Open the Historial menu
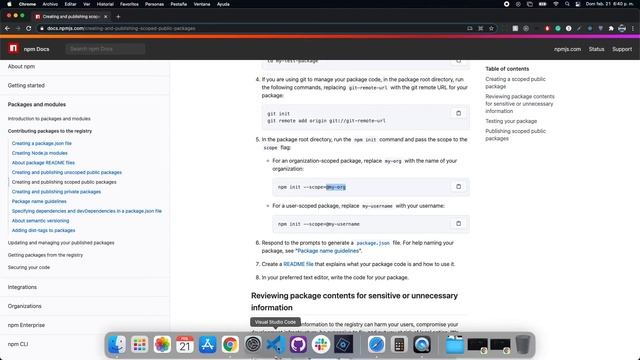 tap(105, 4)
